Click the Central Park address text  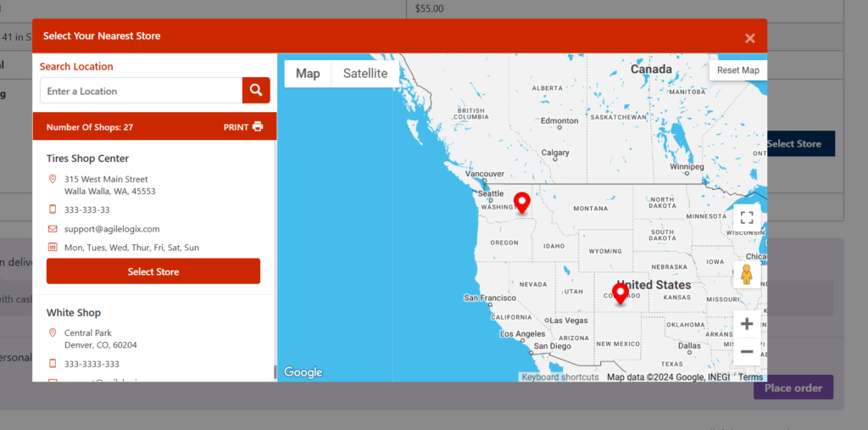click(x=88, y=333)
